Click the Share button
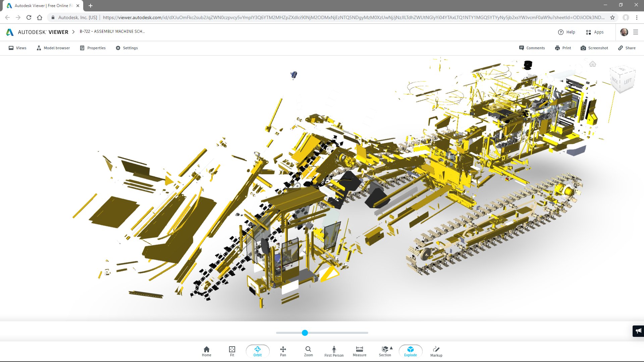This screenshot has width=644, height=362. click(627, 48)
